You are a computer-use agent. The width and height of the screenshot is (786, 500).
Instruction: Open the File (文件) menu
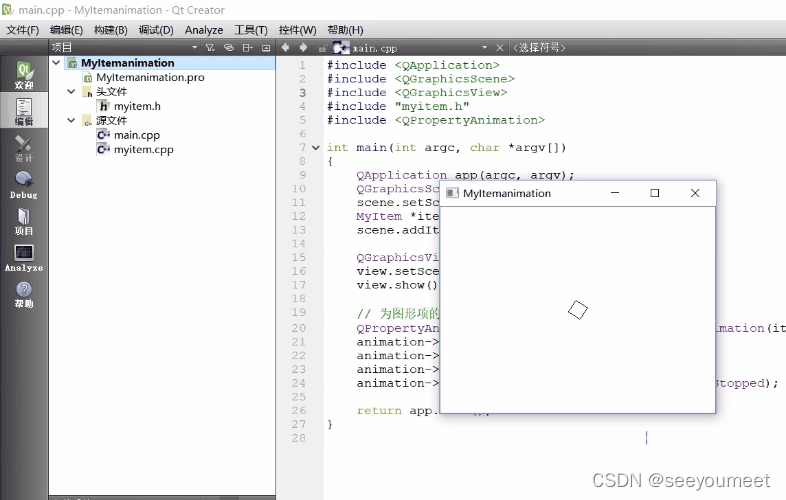22,30
